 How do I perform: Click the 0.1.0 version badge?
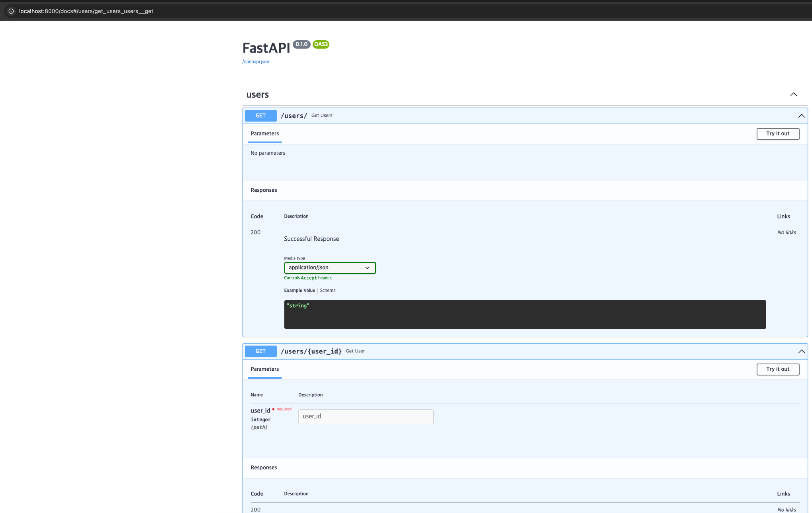(x=301, y=44)
